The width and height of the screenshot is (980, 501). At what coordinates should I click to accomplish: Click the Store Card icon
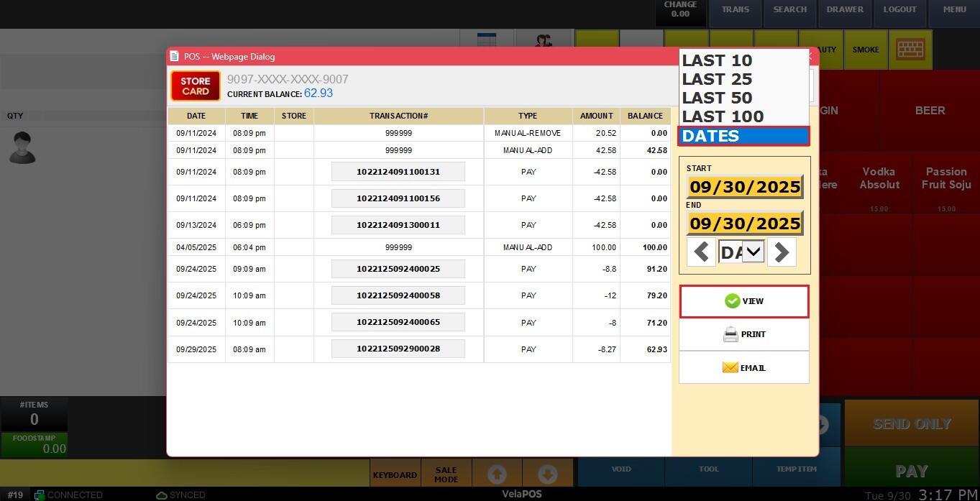click(x=195, y=86)
